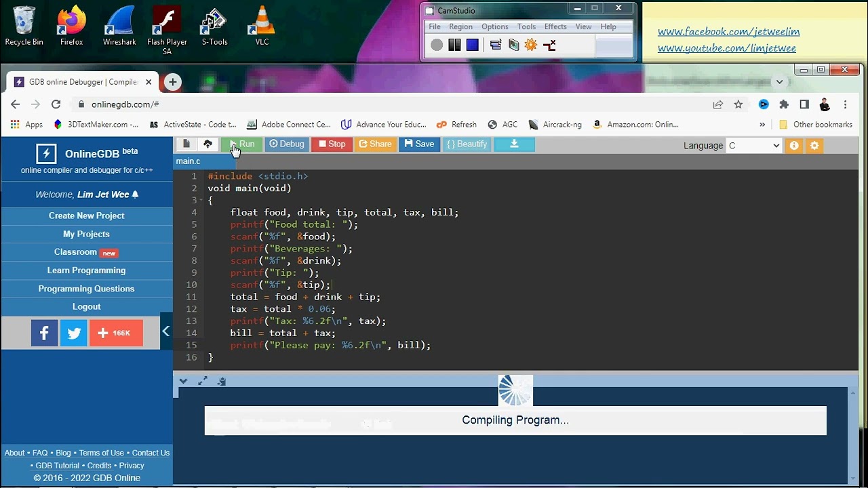Screen dimensions: 868x488
Task: Open the Apps bookmarks shortcut
Action: tap(26, 125)
